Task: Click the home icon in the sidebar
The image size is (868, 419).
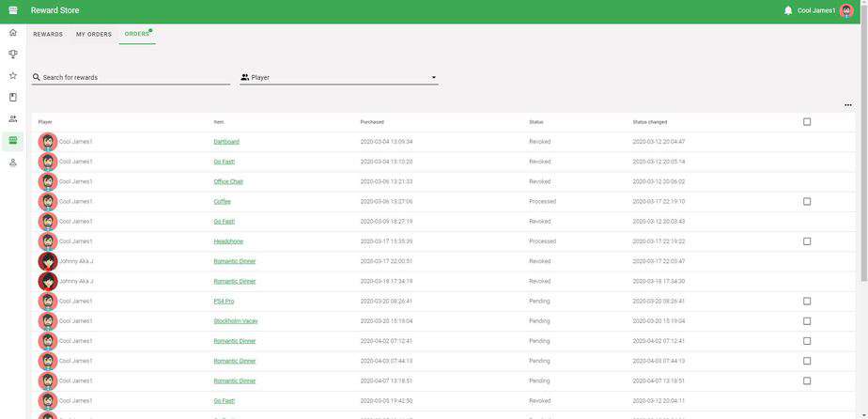Action: coord(13,33)
